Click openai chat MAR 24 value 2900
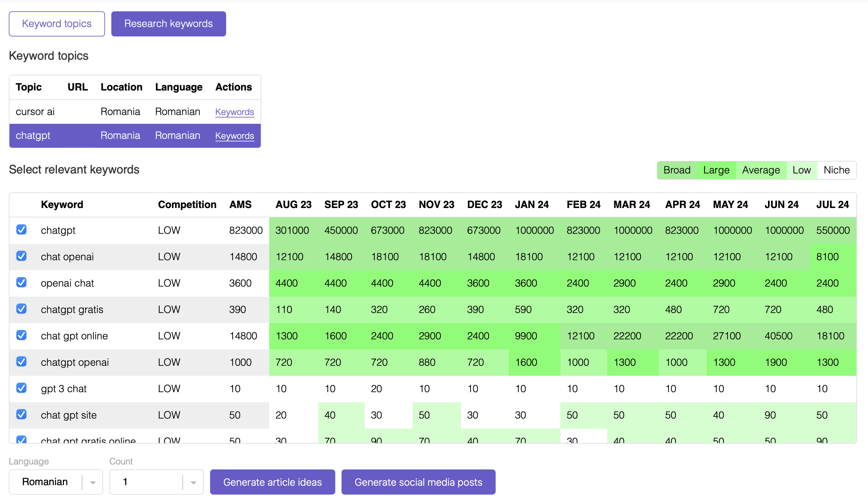 coord(625,283)
